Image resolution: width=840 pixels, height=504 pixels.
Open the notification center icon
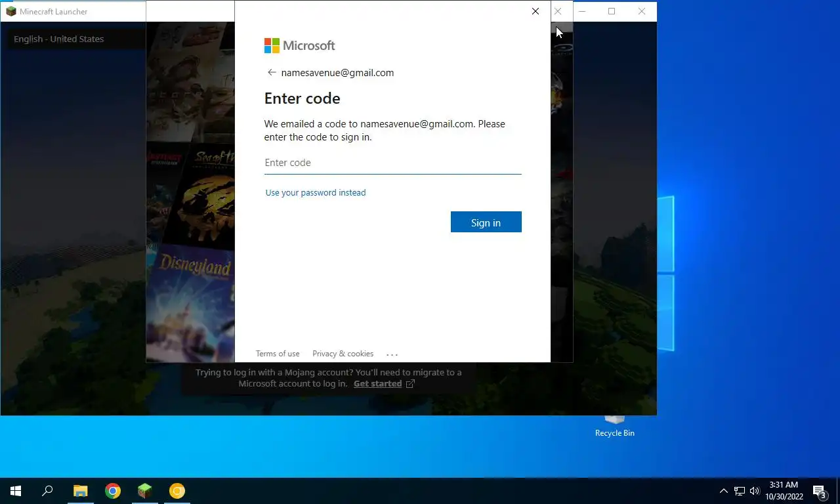pyautogui.click(x=819, y=491)
